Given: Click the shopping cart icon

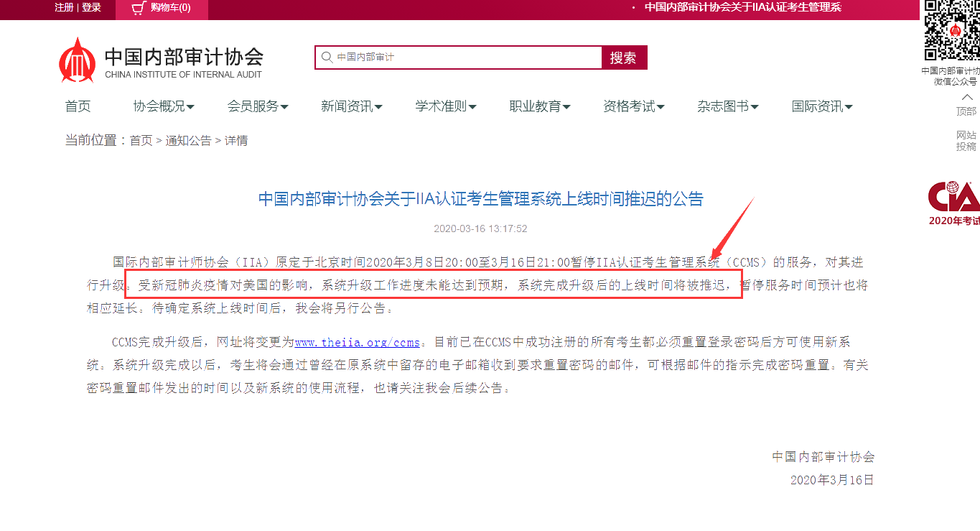Looking at the screenshot, I should pos(139,8).
